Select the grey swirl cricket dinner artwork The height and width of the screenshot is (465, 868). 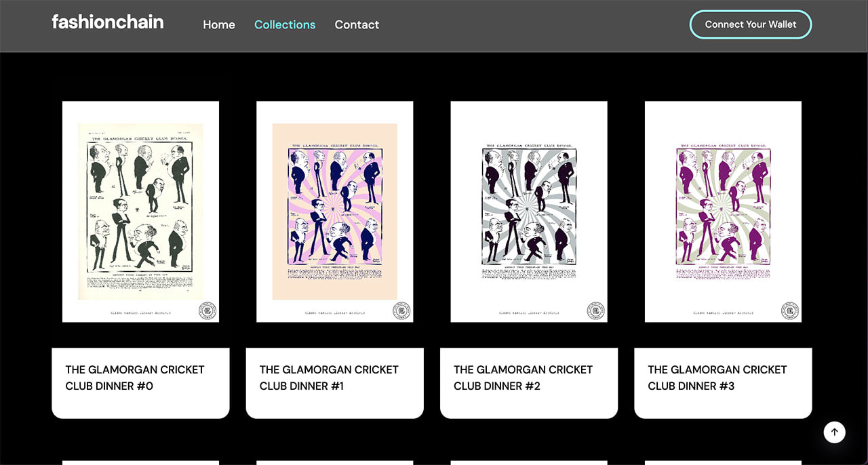tap(529, 211)
